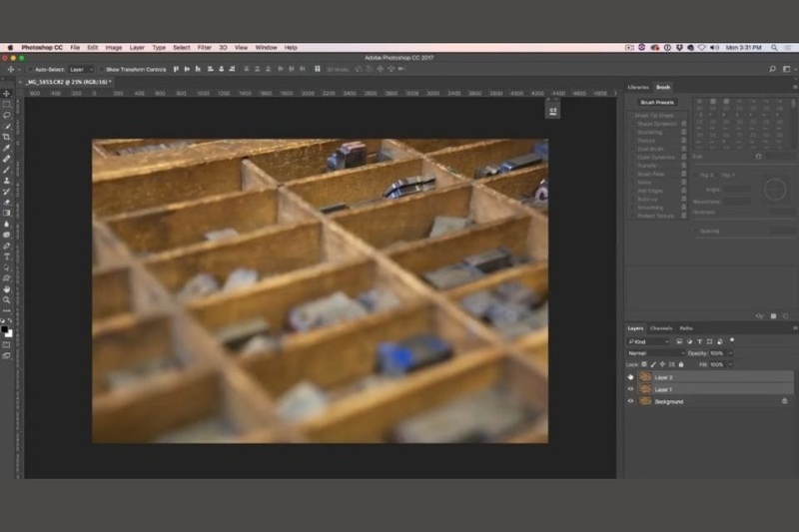
Task: Select the Zoom tool
Action: [x=7, y=299]
